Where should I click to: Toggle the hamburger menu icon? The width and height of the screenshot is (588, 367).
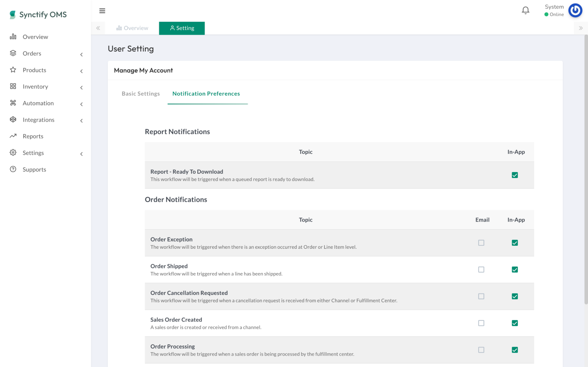point(102,11)
